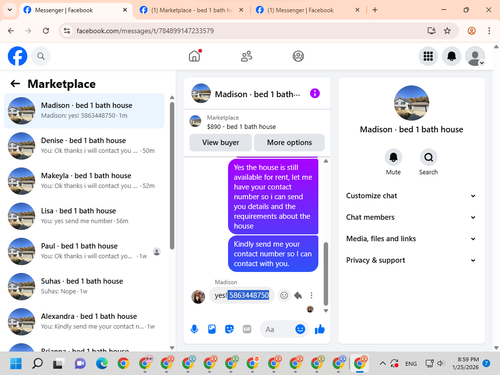This screenshot has height=375, width=500.
Task: Switch to the third (1) Messenger tab
Action: coord(307,10)
